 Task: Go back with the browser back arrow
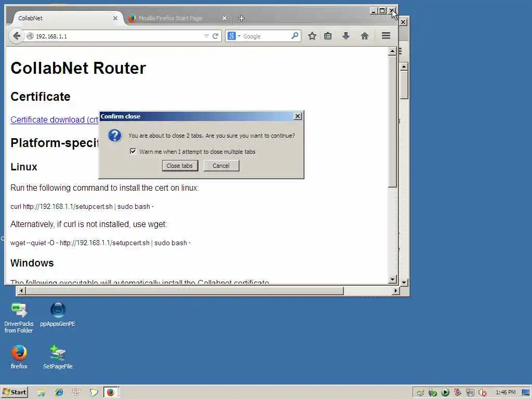tap(16, 36)
